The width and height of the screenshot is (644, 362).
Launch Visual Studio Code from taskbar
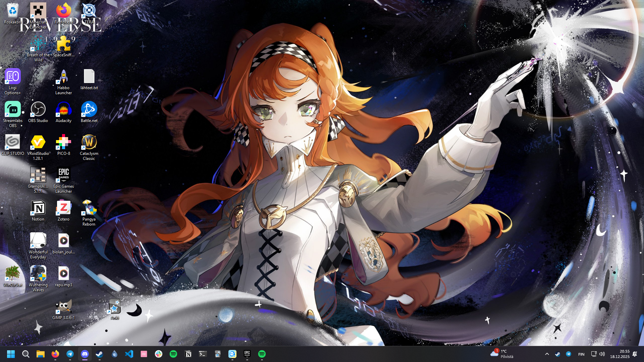[129, 354]
